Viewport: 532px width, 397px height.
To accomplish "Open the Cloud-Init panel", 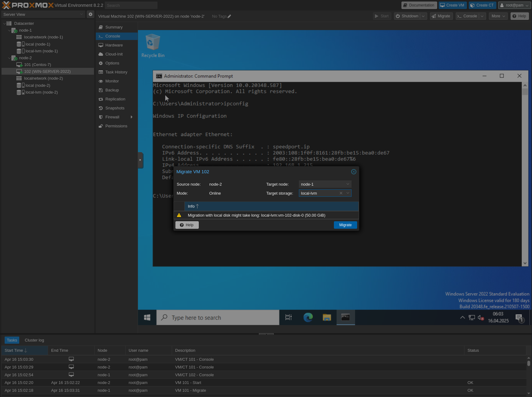I will coord(114,54).
